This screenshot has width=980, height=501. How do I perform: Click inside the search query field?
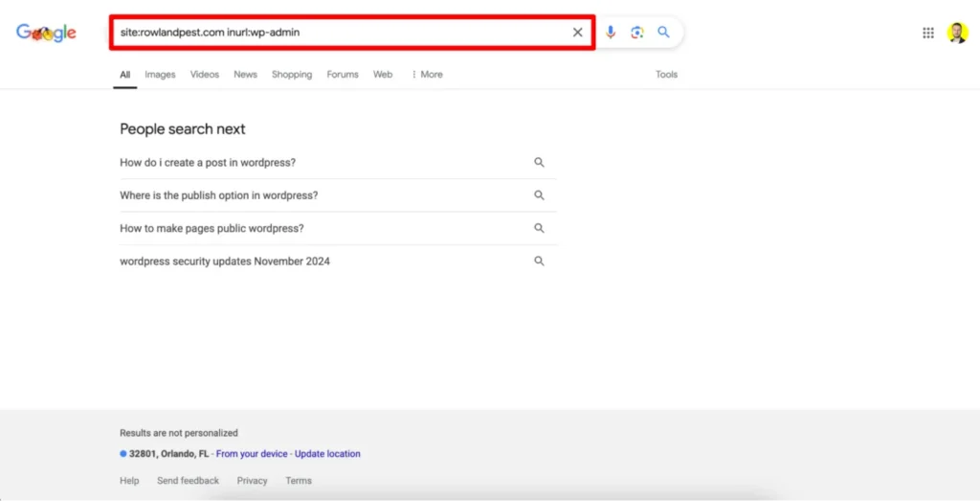[x=335, y=33]
